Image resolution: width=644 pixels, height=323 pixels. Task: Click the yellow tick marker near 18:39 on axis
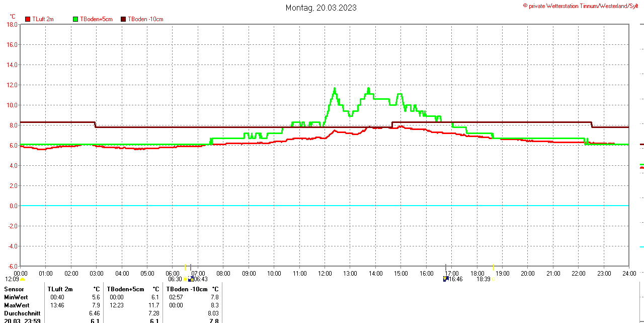[x=493, y=267]
